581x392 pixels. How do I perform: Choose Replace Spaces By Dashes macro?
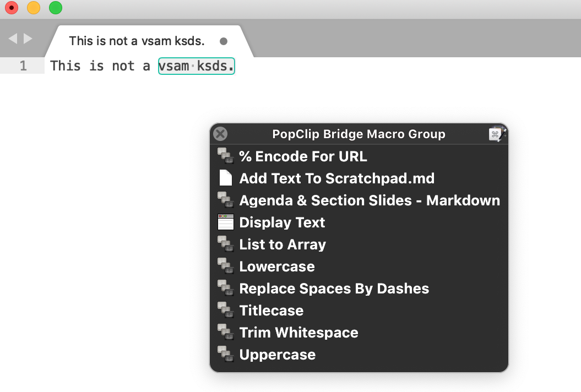(334, 288)
